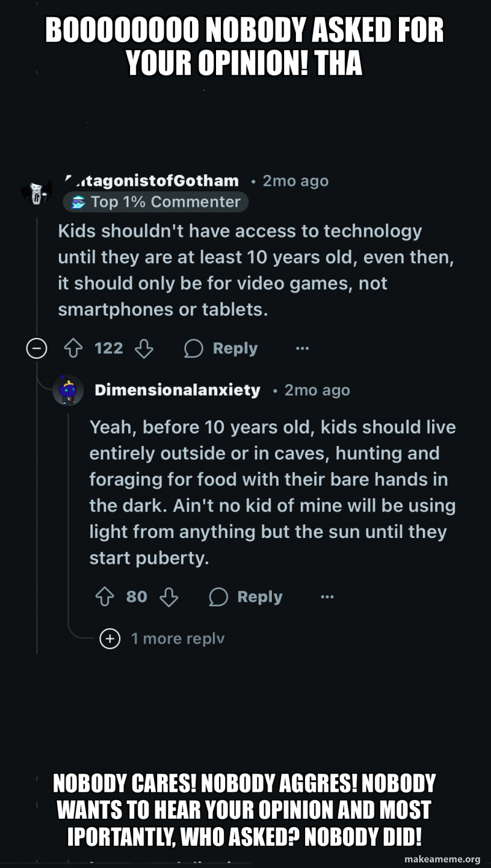
Task: Open the Dimensionalanxiety username link
Action: [177, 391]
